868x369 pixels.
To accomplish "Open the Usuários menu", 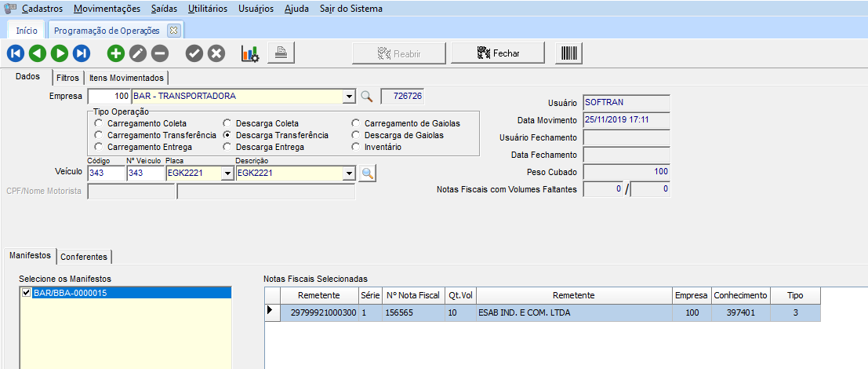I will (x=256, y=9).
